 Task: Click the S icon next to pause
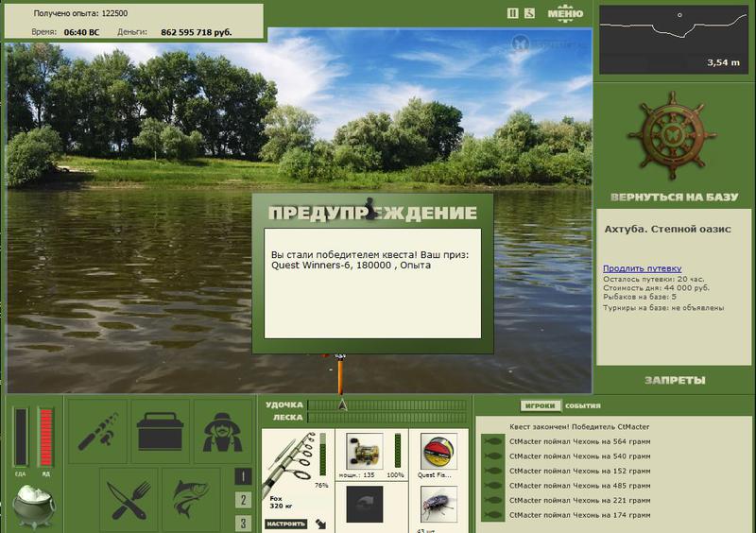(529, 13)
